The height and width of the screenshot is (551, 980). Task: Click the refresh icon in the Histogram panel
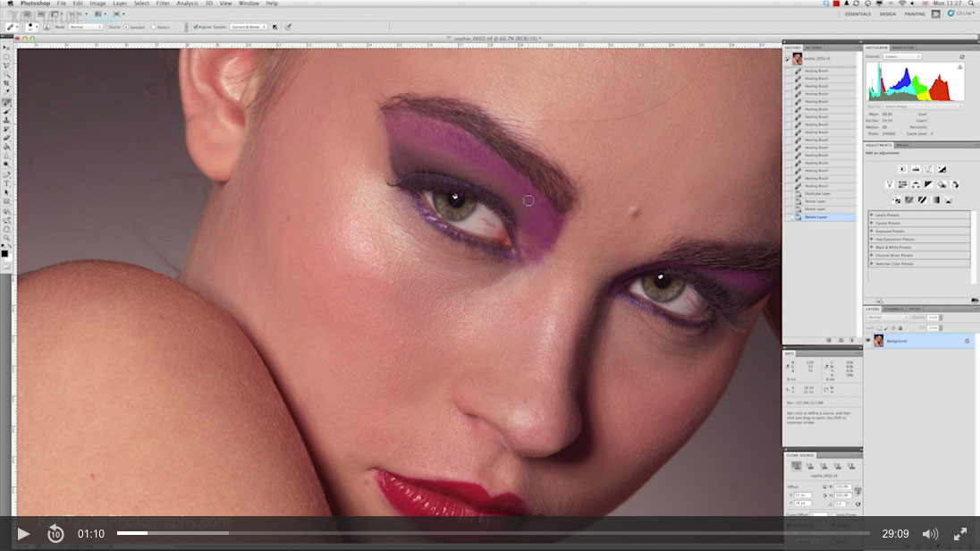[963, 56]
